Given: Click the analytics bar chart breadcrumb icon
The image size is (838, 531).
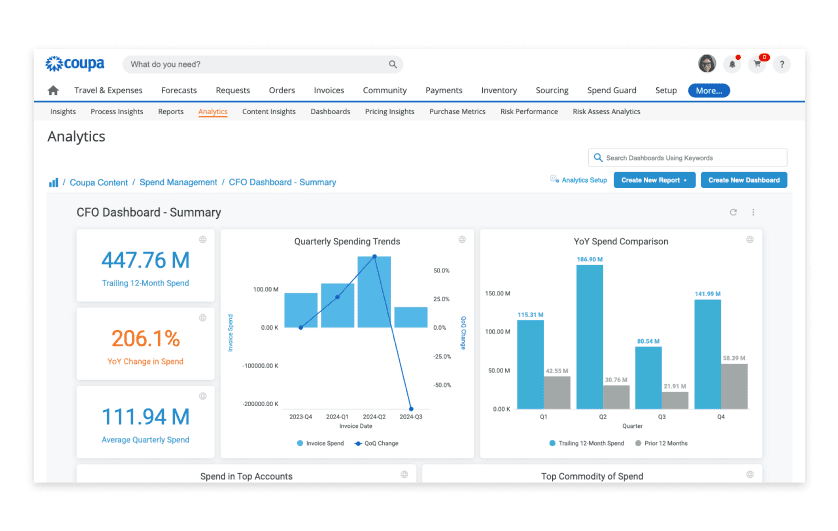Looking at the screenshot, I should click(53, 183).
